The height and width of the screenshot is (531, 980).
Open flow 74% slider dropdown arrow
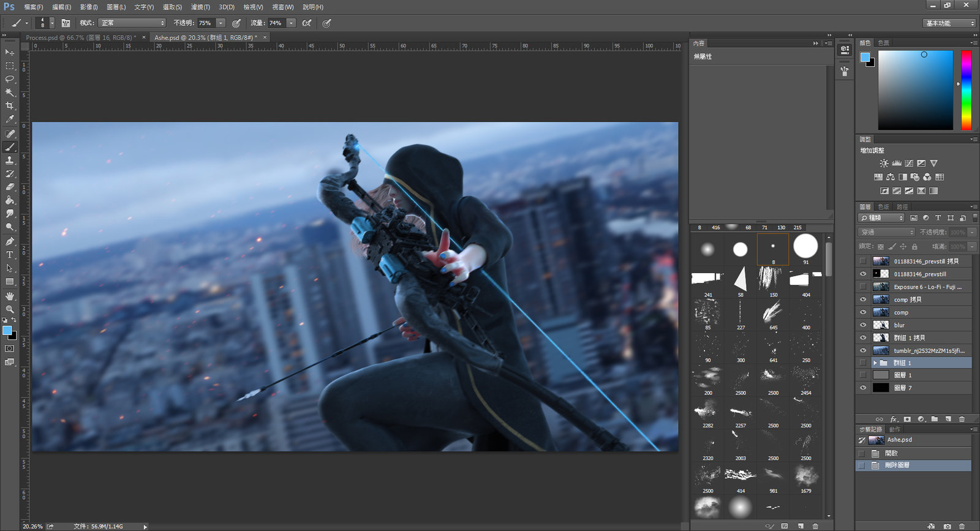point(292,23)
